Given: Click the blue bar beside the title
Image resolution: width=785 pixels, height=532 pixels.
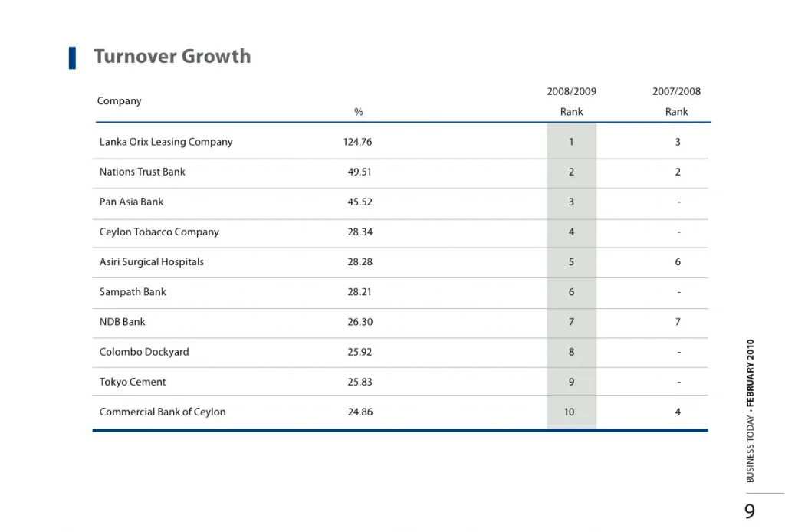Looking at the screenshot, I should 72,57.
